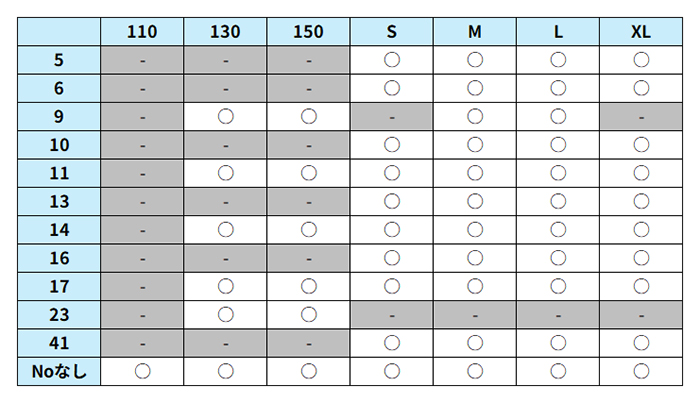Click the grey dash cell for number 23, M
The height and width of the screenshot is (403, 700).
pyautogui.click(x=475, y=315)
